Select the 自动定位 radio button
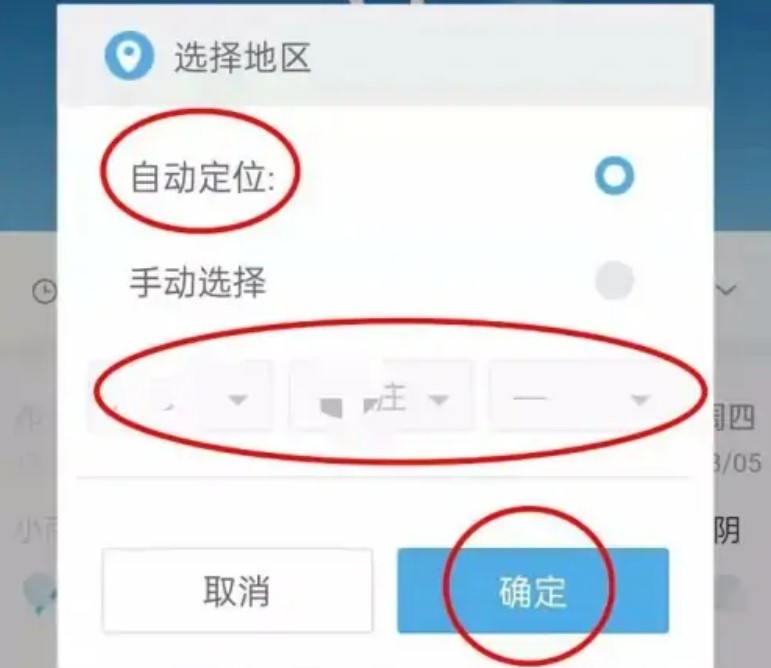The width and height of the screenshot is (771, 668). (614, 175)
